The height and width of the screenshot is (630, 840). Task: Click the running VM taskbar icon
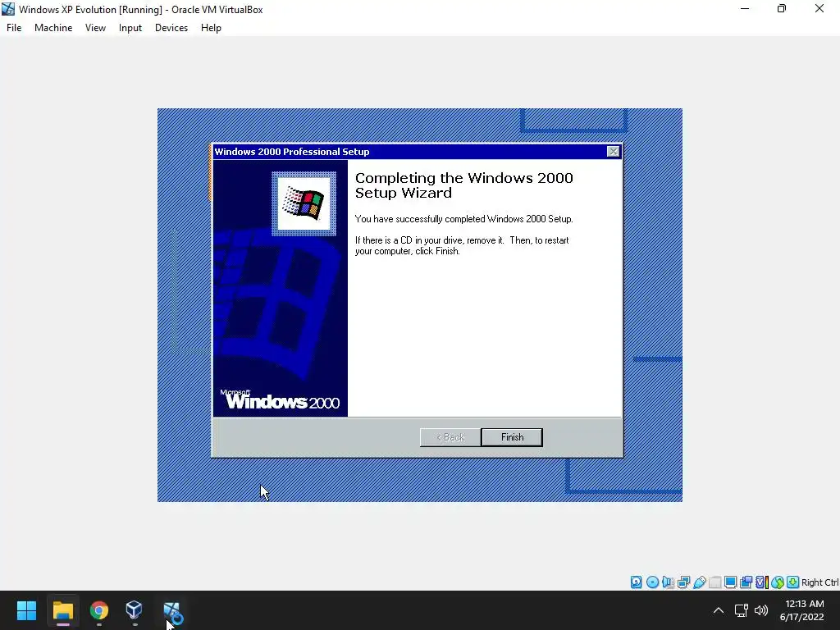click(x=172, y=612)
